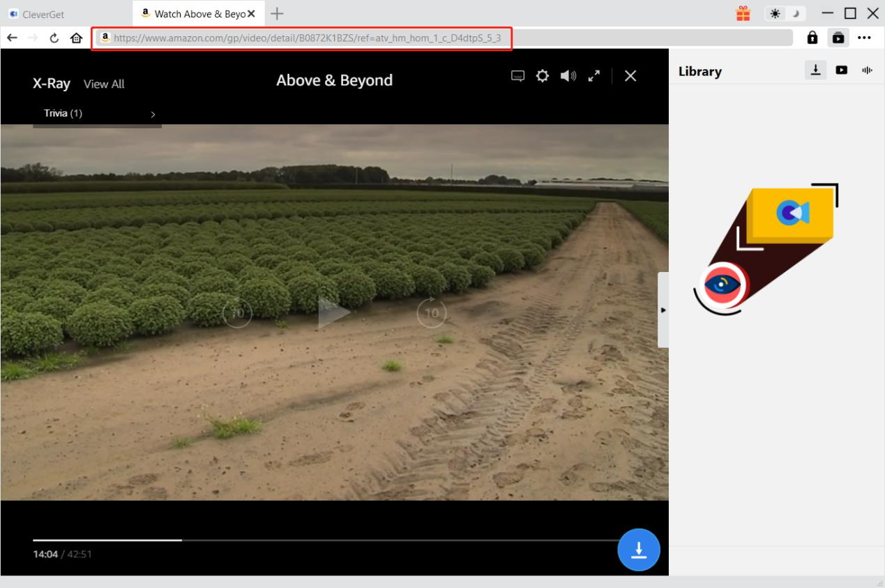Open the Library video tab icon
Image resolution: width=885 pixels, height=588 pixels.
[x=842, y=70]
